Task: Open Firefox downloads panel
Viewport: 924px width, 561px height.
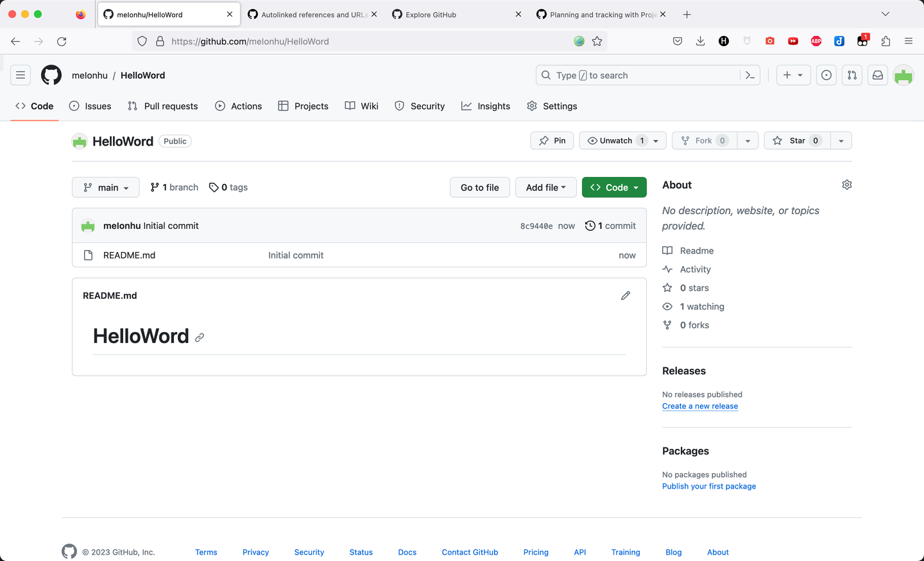Action: (x=701, y=41)
